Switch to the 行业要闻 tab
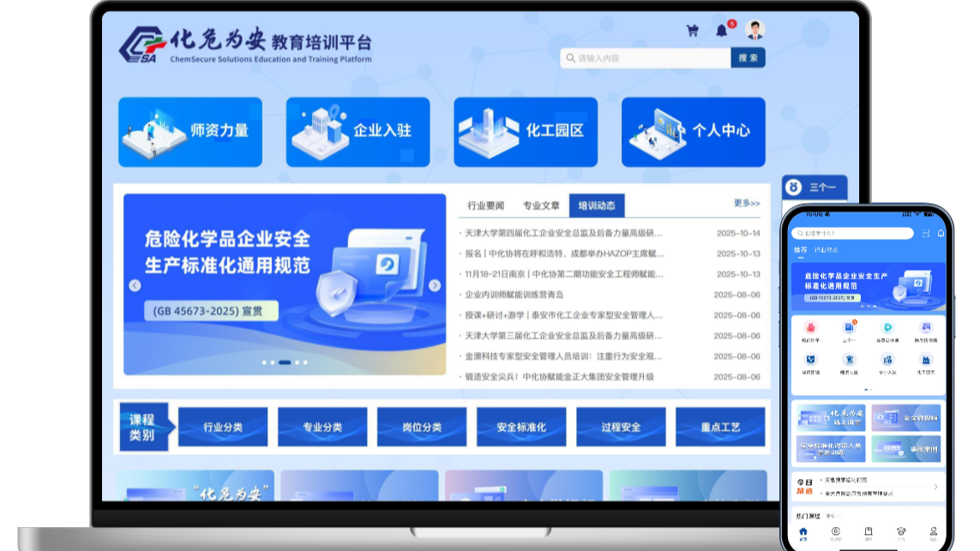 tap(485, 206)
